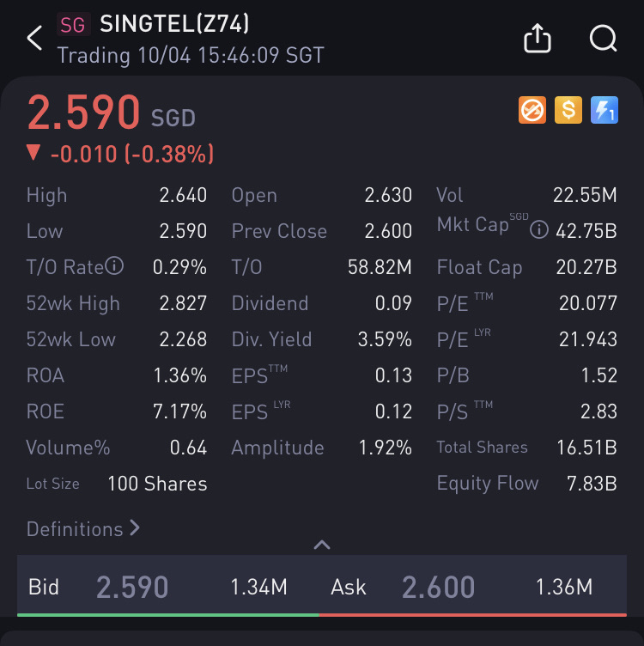Image resolution: width=644 pixels, height=646 pixels.
Task: Tap the Equity Flow 7.83B value
Action: click(592, 484)
